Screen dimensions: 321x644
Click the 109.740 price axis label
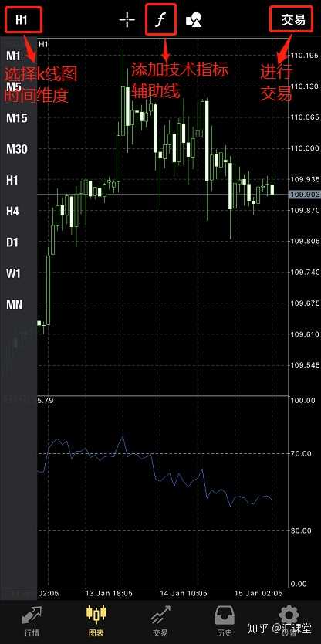[305, 273]
